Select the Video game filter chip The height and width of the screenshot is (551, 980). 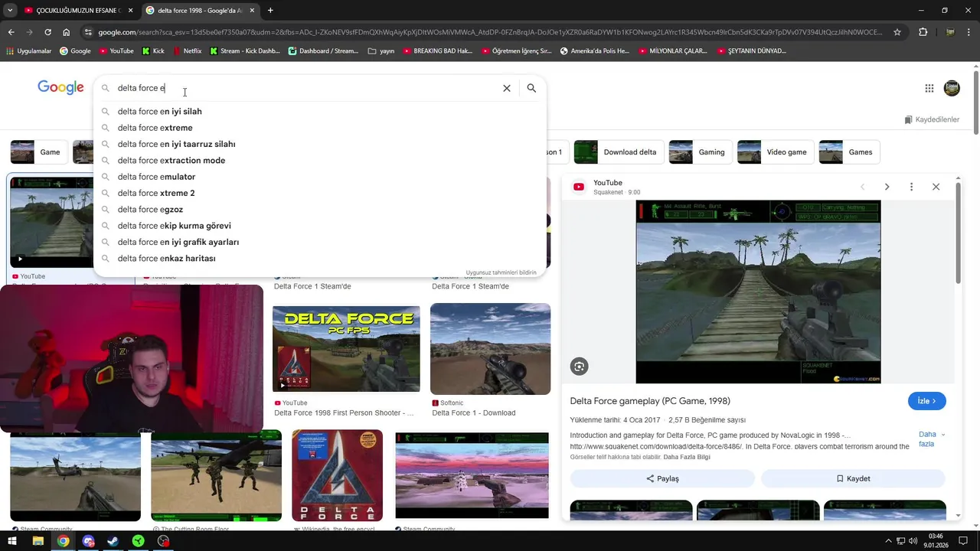click(775, 152)
